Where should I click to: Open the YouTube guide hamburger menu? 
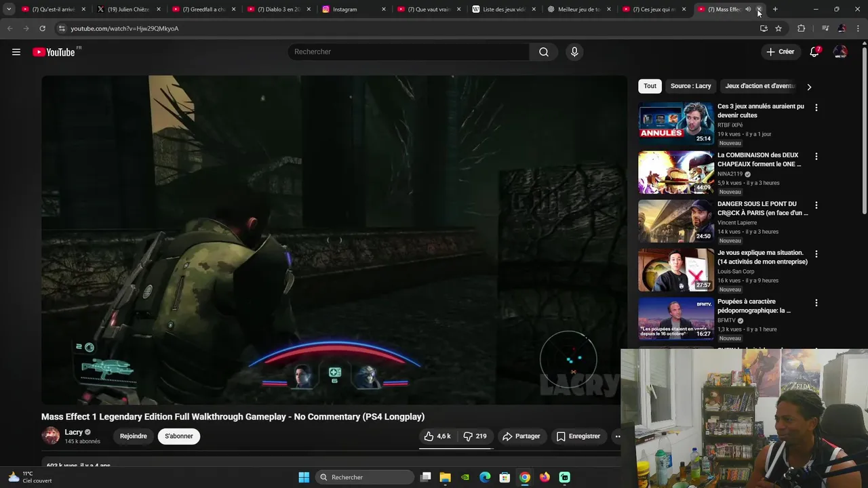16,52
